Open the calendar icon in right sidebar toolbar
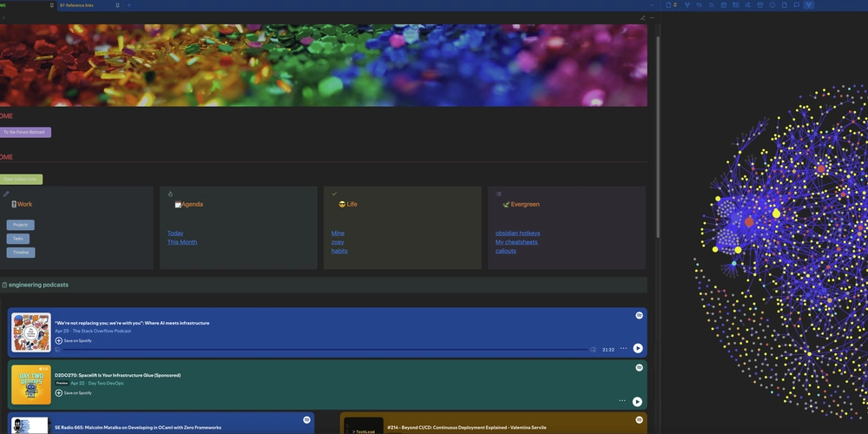Image resolution: width=868 pixels, height=434 pixels. point(724,5)
